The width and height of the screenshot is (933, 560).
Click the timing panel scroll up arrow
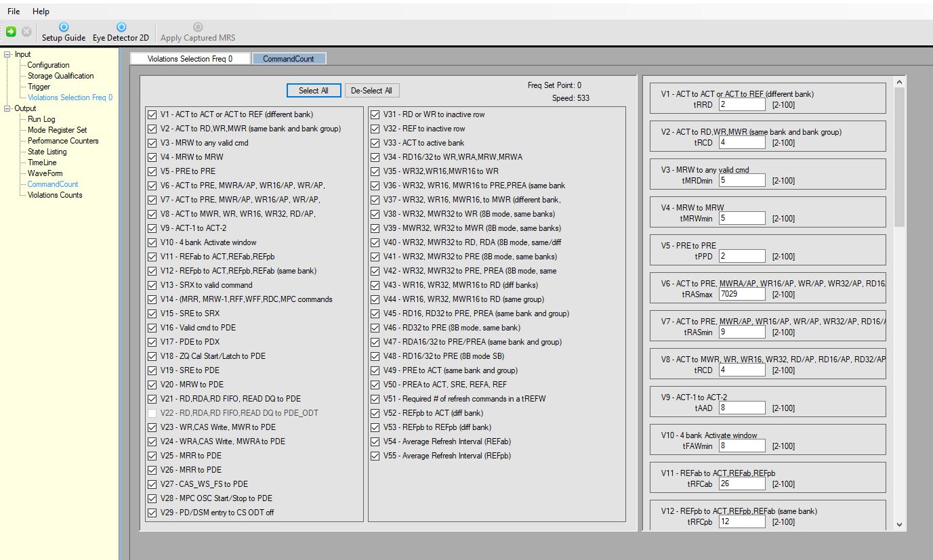(x=899, y=83)
